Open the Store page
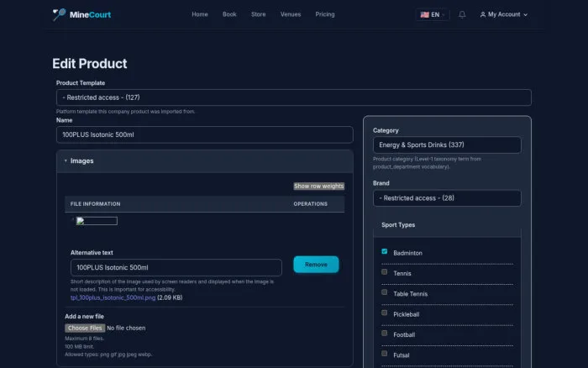 pyautogui.click(x=259, y=14)
